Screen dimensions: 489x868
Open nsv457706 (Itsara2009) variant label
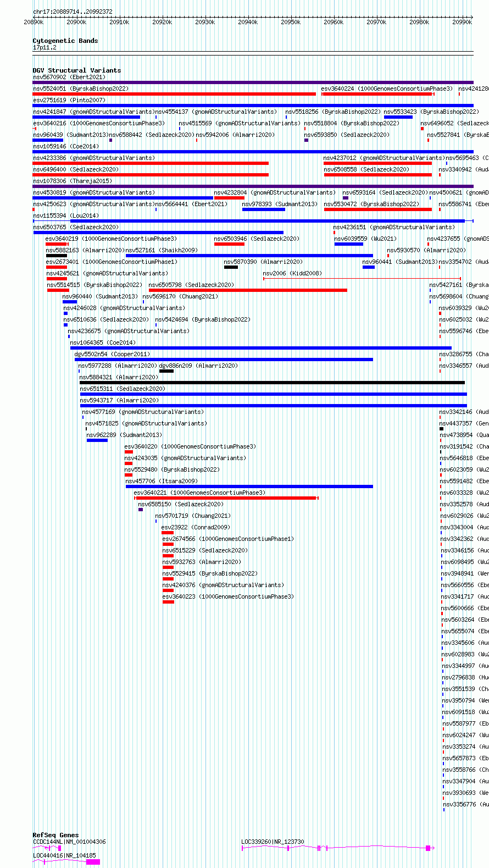[161, 481]
